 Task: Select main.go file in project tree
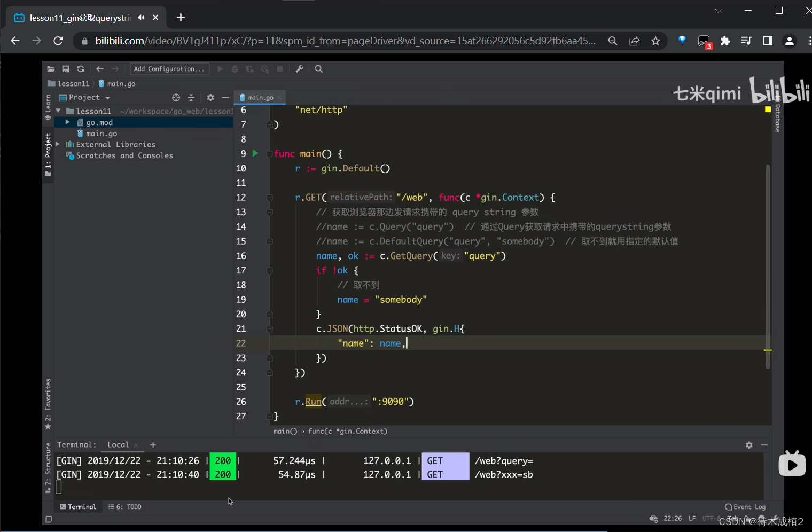(97, 134)
